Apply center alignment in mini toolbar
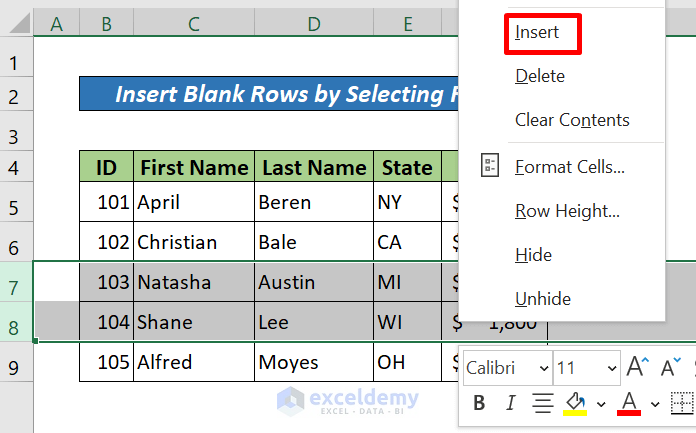 (x=542, y=403)
